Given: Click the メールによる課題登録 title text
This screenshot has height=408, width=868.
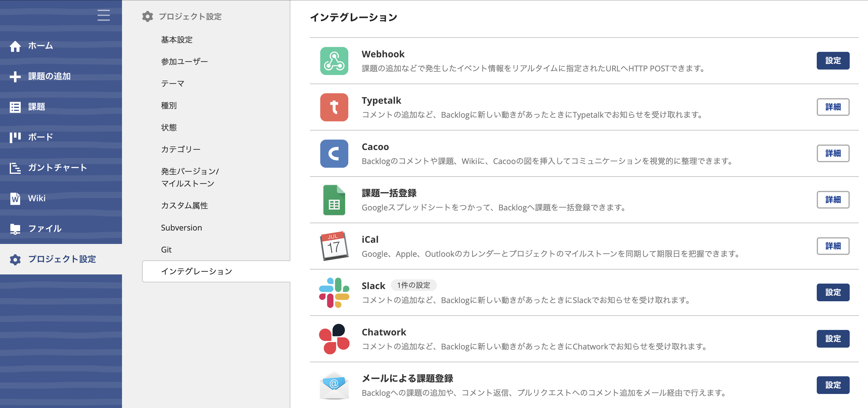Looking at the screenshot, I should (407, 379).
